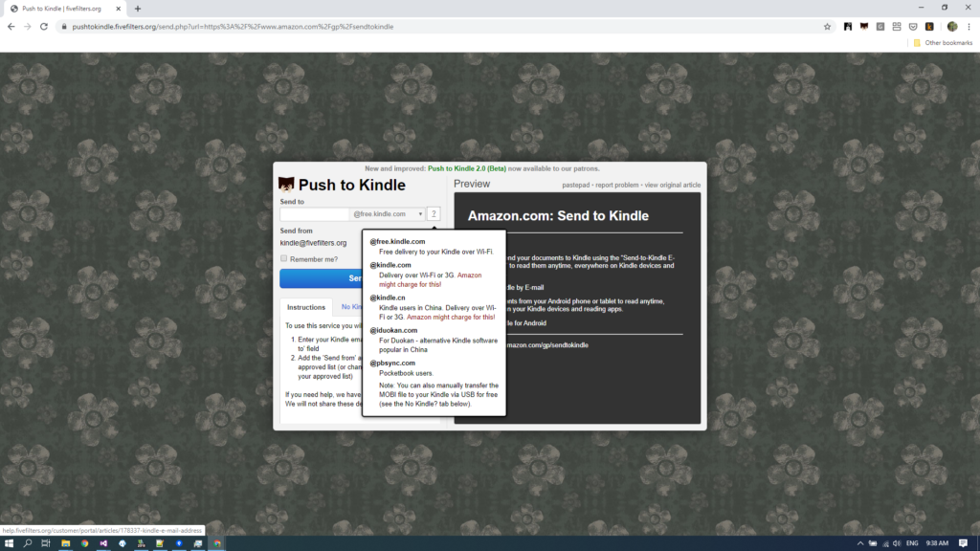
Task: Open the Windows Start menu
Action: (9, 543)
